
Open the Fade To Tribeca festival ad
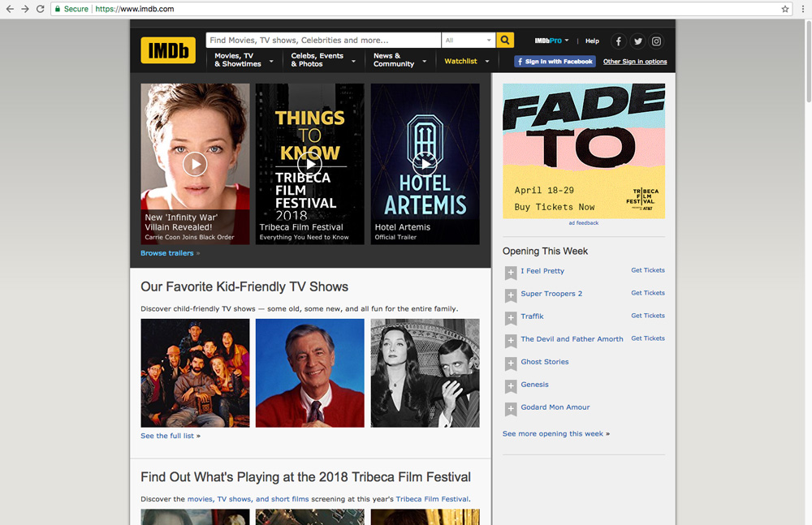point(584,151)
